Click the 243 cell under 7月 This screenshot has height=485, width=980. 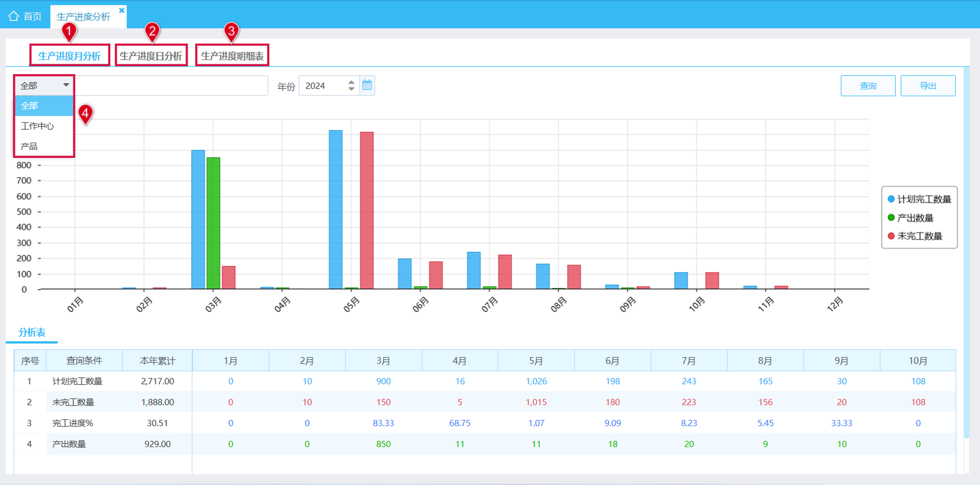[x=689, y=382]
